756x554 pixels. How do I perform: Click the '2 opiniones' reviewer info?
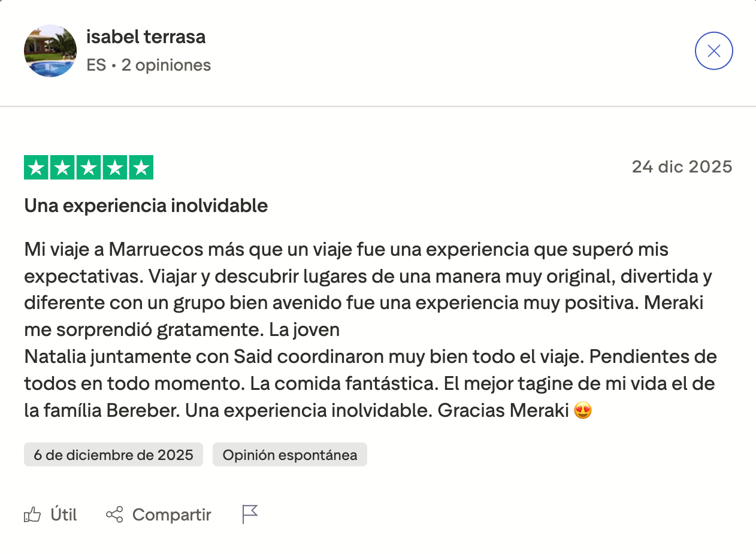166,65
